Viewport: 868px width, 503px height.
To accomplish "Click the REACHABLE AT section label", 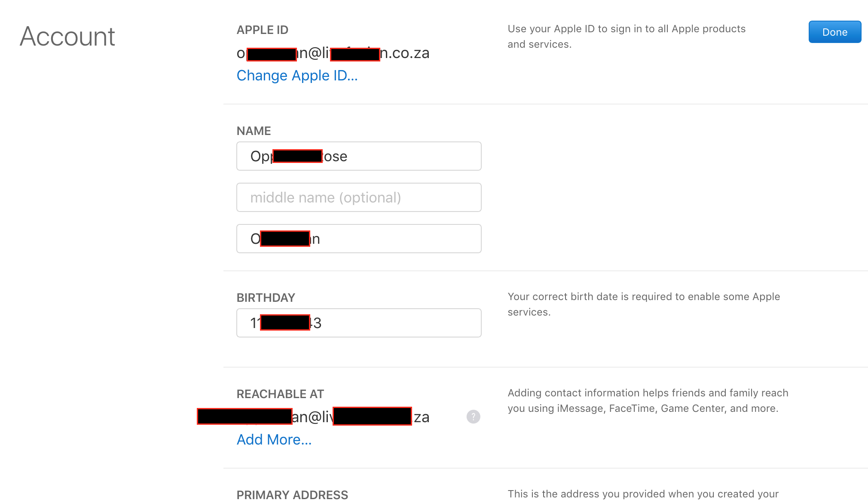I will pyautogui.click(x=280, y=394).
